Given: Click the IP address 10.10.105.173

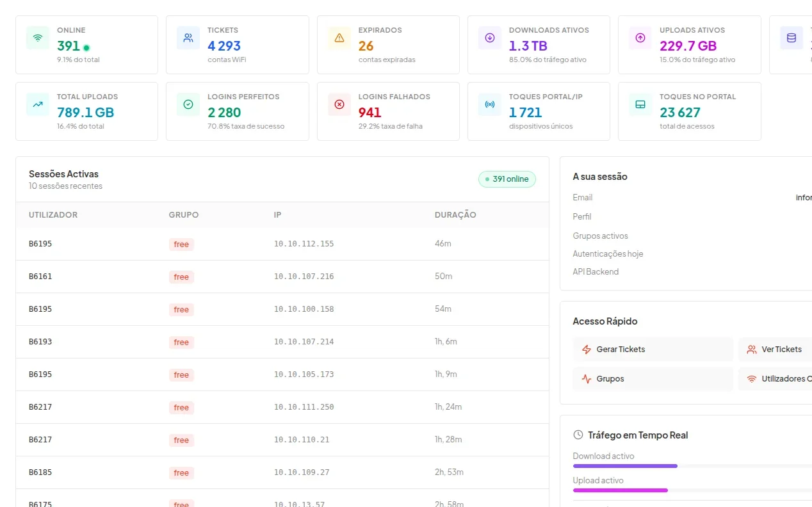Looking at the screenshot, I should click(x=304, y=374).
